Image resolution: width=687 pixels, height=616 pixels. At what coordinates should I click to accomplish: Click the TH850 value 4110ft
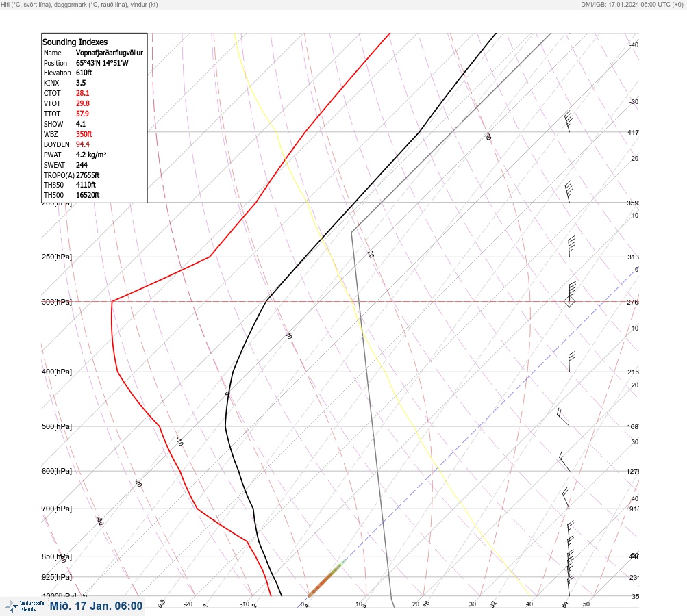coord(86,185)
